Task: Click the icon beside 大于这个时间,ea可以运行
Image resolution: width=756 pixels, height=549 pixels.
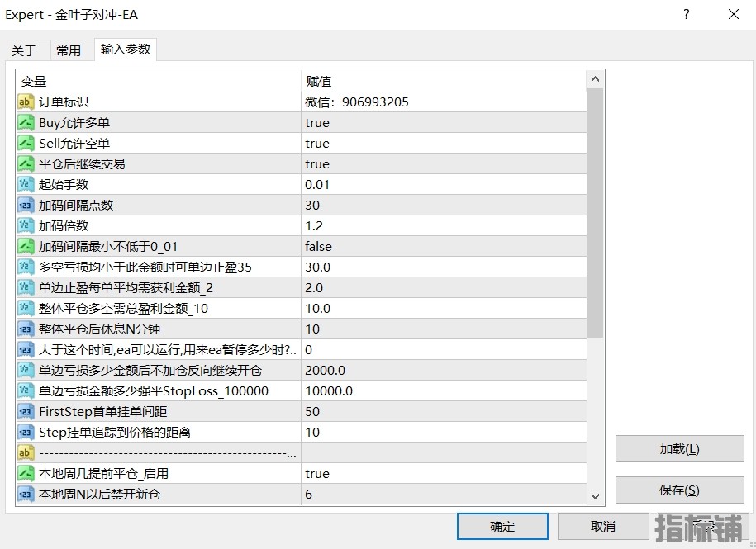Action: pos(26,350)
